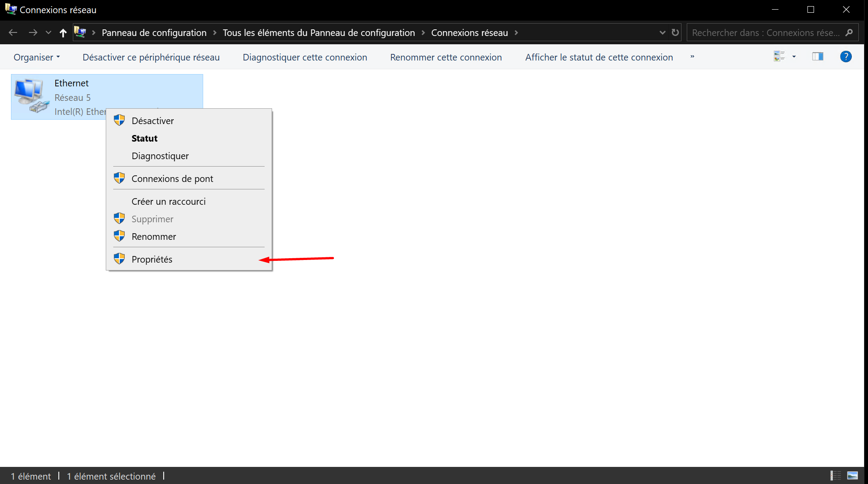Image resolution: width=868 pixels, height=484 pixels.
Task: Open "Panneau de configuration" breadcrumb
Action: 154,32
